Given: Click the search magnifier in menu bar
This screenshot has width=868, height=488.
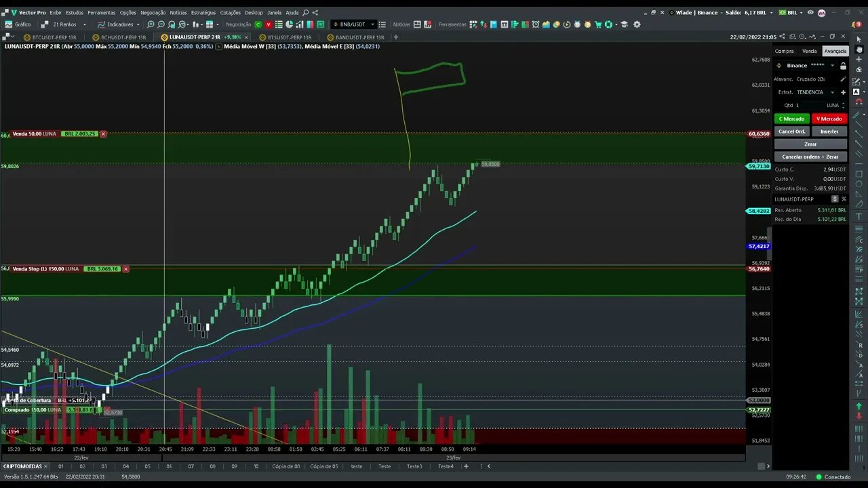Looking at the screenshot, I should (x=306, y=12).
